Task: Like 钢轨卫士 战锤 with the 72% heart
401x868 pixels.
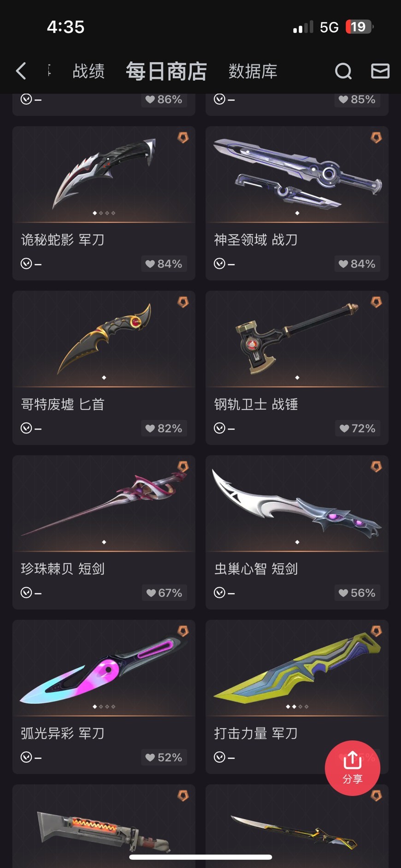Action: click(x=357, y=428)
